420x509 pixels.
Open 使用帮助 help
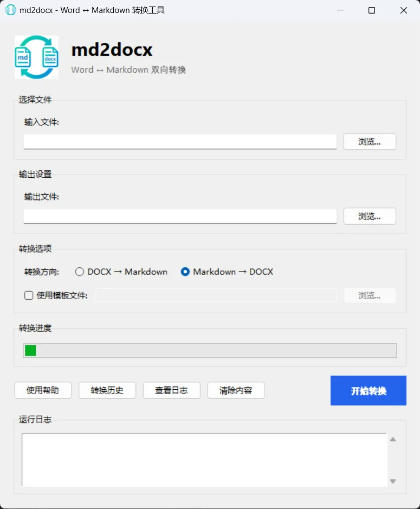click(x=43, y=390)
